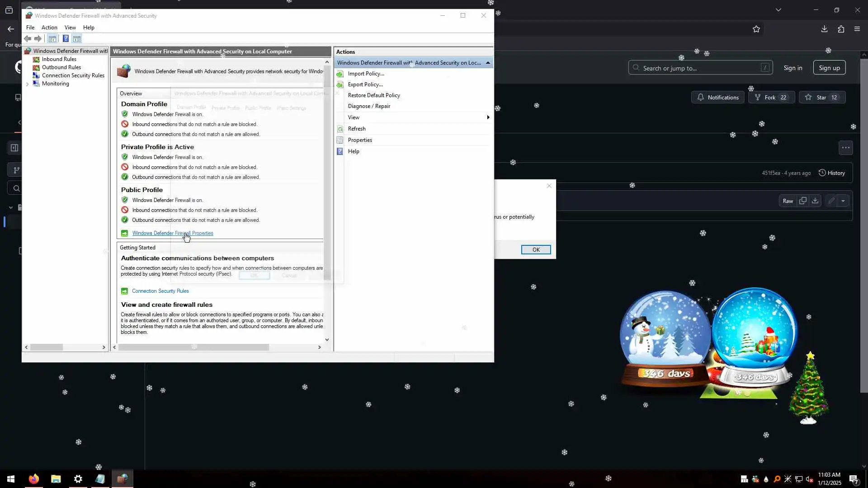
Task: Click the overview pane horizontal scrollbar
Action: point(193,347)
